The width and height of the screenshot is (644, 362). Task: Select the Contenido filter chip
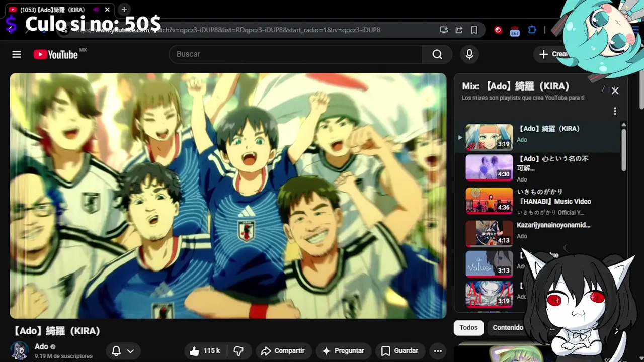pos(507,327)
